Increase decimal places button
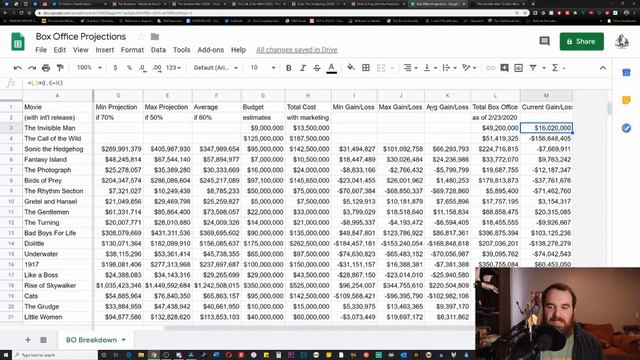640x360 pixels. (157, 68)
